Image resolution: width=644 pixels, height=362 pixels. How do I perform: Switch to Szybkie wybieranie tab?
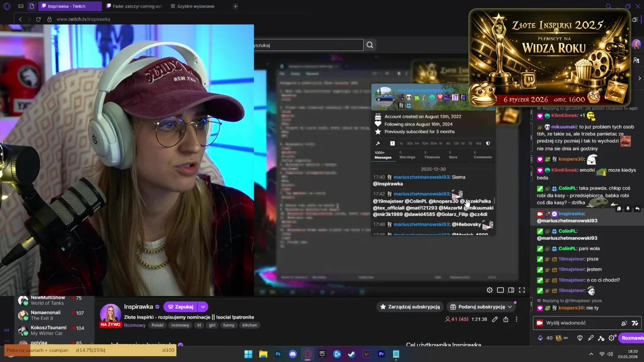coord(193,6)
